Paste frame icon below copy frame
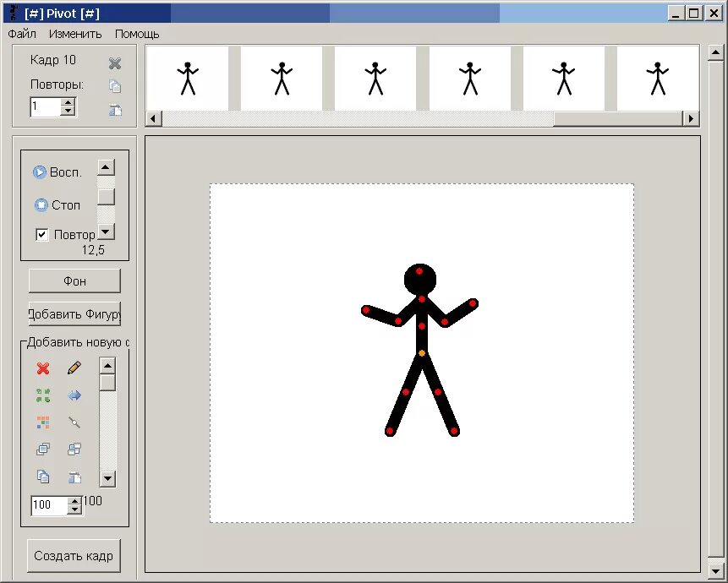The height and width of the screenshot is (583, 728). (x=115, y=110)
